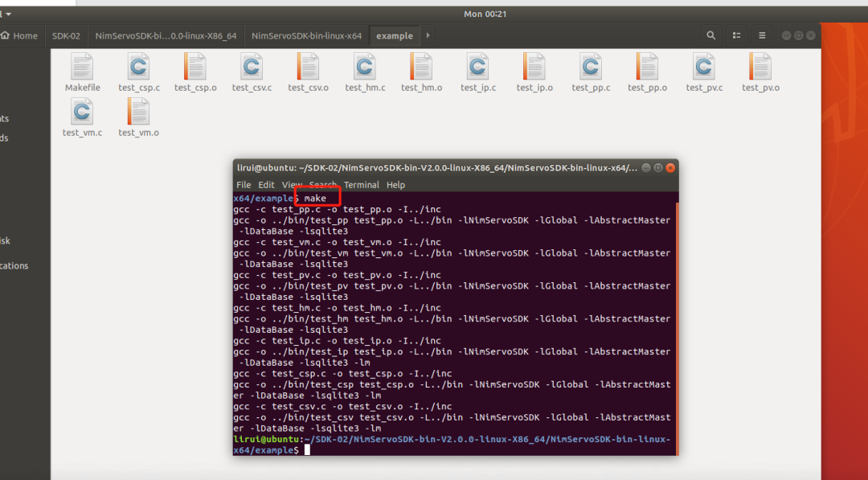Screen dimensions: 868x480
Task: Select the test_csp.c source file
Action: click(x=138, y=72)
